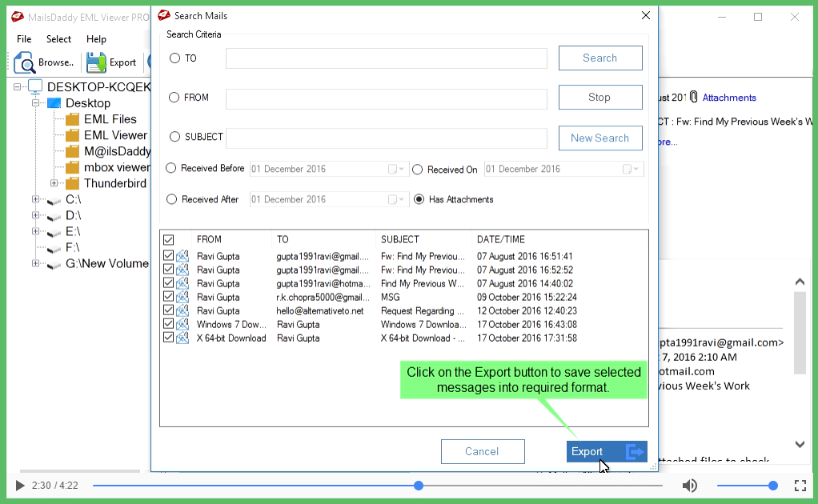Expand the G:\New Volume drive node
Screen dimensions: 818x504
pos(35,263)
